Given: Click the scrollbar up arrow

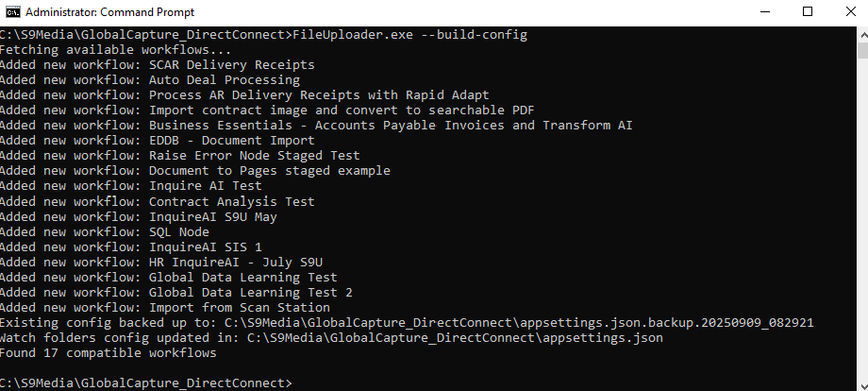Looking at the screenshot, I should [x=860, y=33].
